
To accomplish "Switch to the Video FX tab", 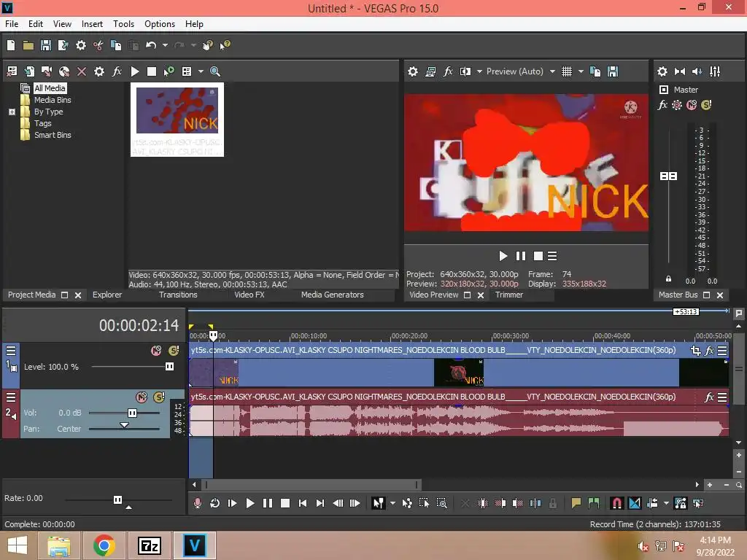I will pos(249,295).
